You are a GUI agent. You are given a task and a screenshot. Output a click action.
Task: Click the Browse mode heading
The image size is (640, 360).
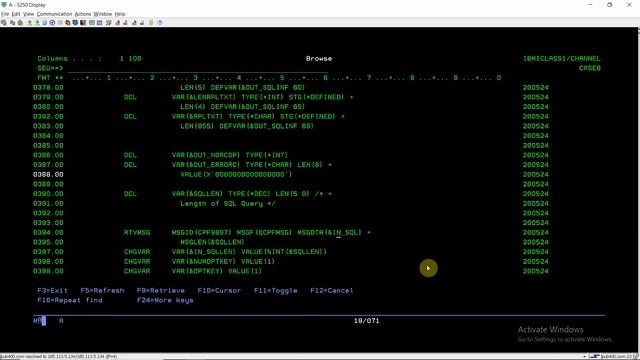pyautogui.click(x=319, y=59)
